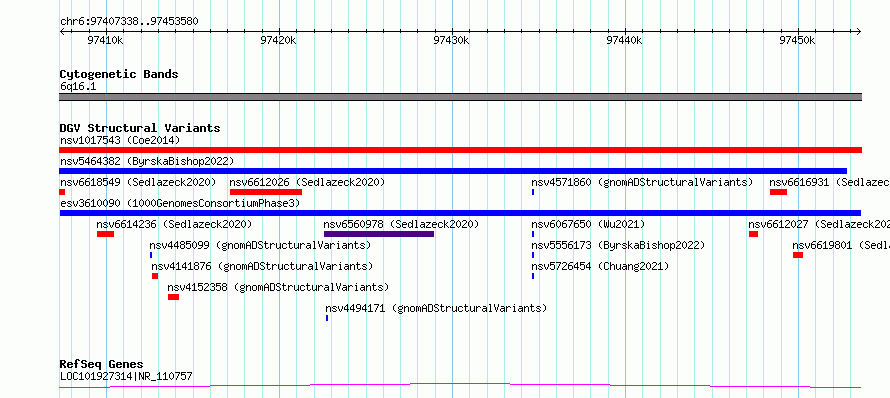Select the red nsv6612026 feature bar

pos(266,192)
